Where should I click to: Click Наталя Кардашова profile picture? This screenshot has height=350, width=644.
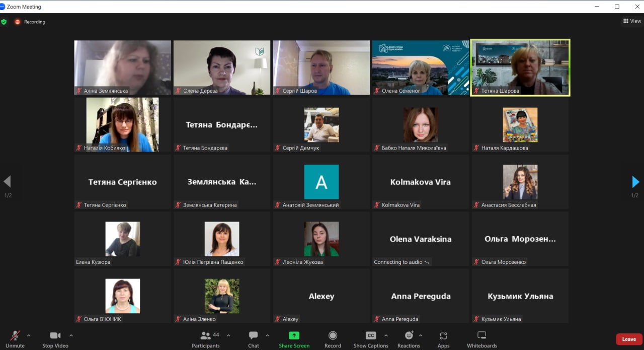tap(520, 124)
